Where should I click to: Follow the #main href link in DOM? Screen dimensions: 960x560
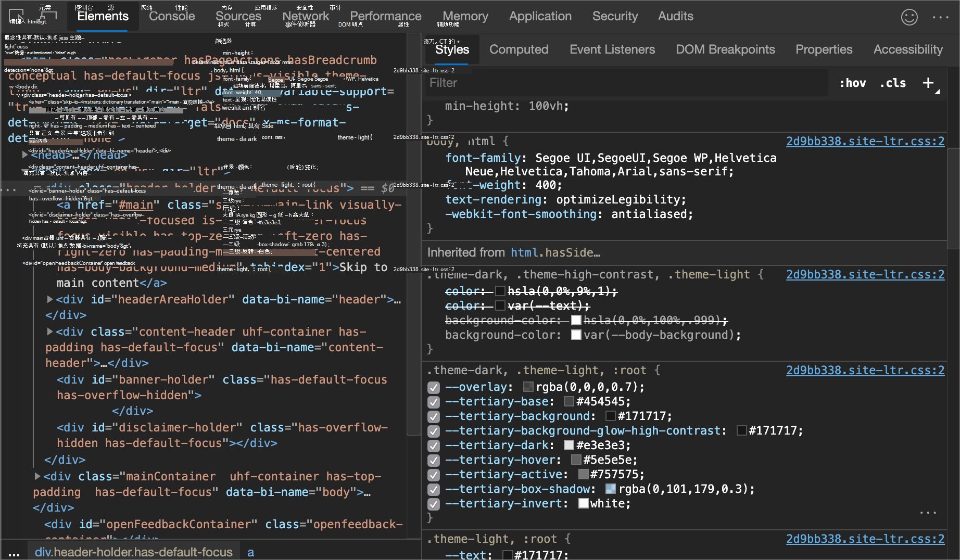pyautogui.click(x=136, y=205)
